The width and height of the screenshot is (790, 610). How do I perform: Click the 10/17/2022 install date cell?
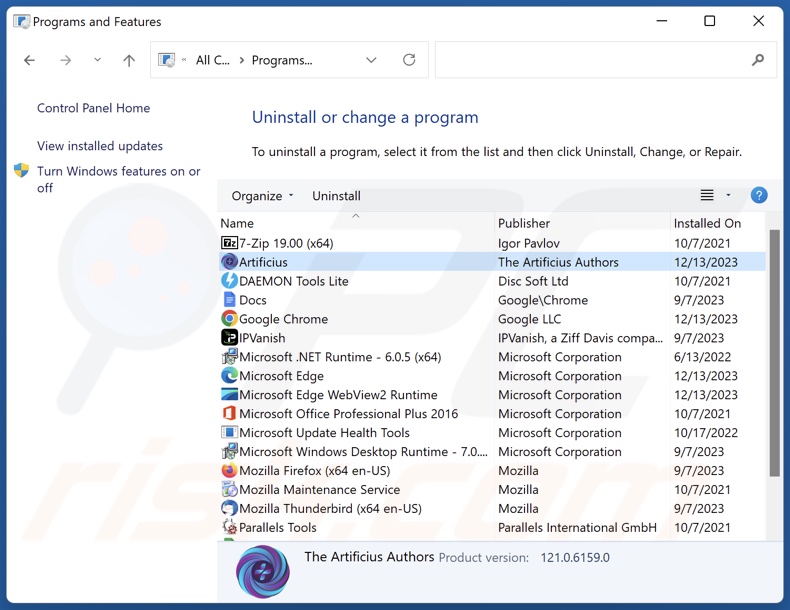[705, 433]
